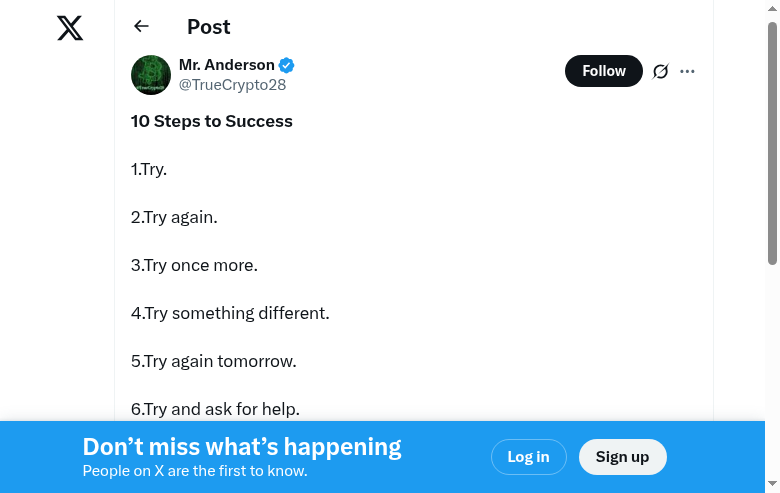The height and width of the screenshot is (493, 780).
Task: Click the '1.Try.' line of the post
Action: pos(149,170)
